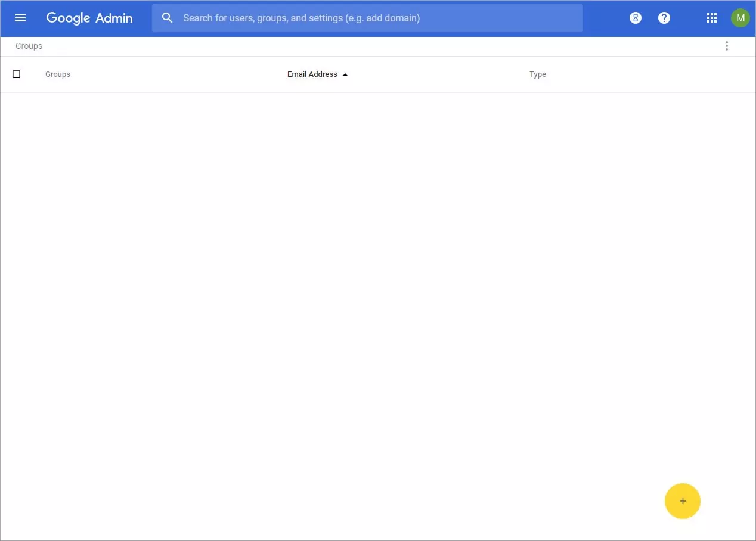Toggle the Email Address sort arrow
The height and width of the screenshot is (541, 756).
point(345,74)
